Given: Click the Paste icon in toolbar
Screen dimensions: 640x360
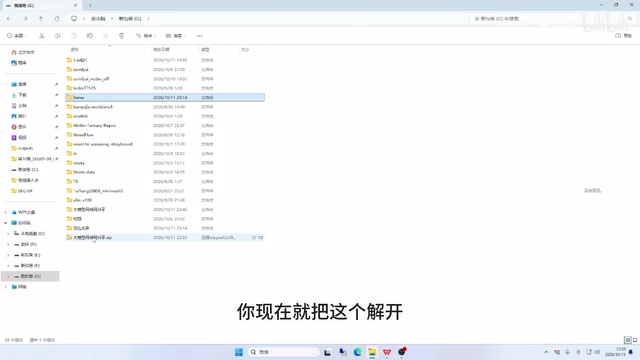Looking at the screenshot, I should click(73, 36).
